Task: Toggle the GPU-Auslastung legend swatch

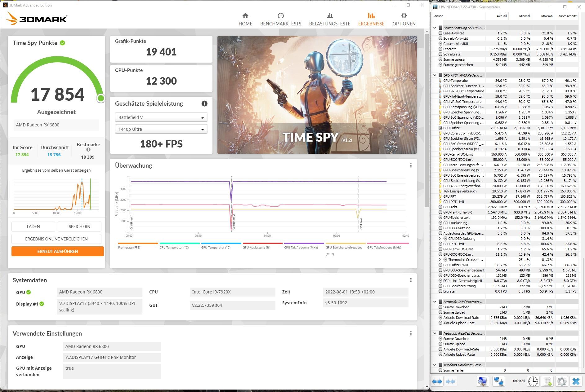Action: tap(262, 244)
